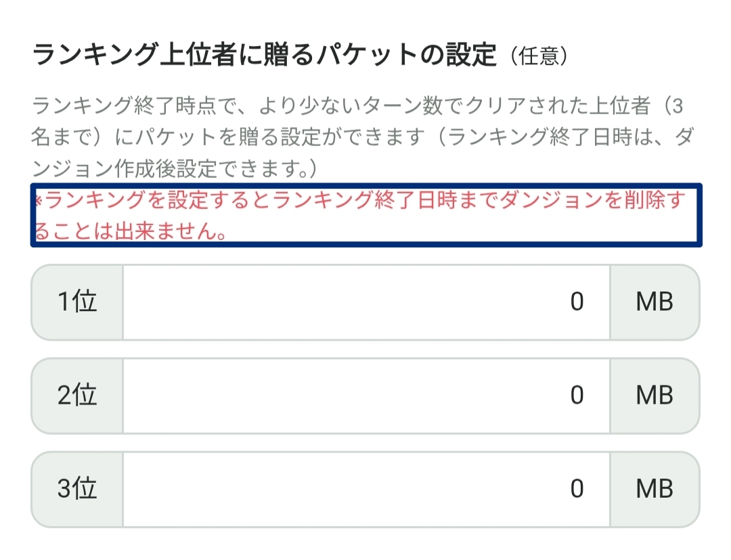Click the ンジョン作成後設定できます note line

coord(174,169)
